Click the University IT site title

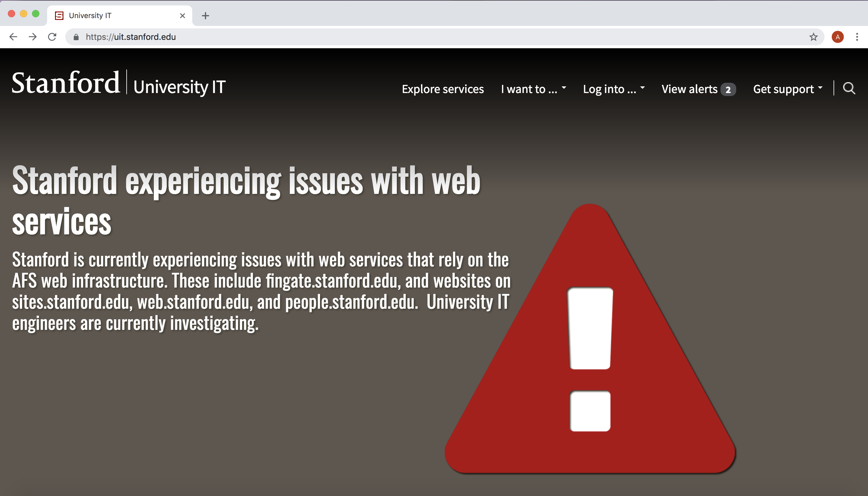[180, 87]
